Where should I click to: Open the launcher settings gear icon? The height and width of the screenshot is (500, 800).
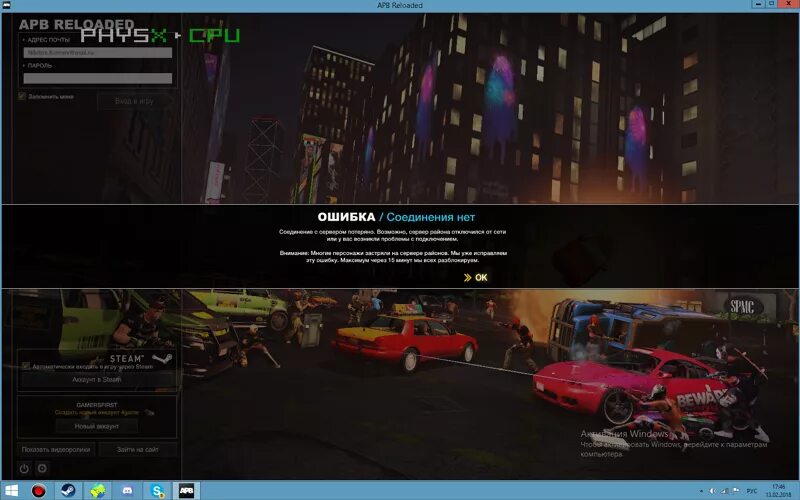[x=42, y=468]
